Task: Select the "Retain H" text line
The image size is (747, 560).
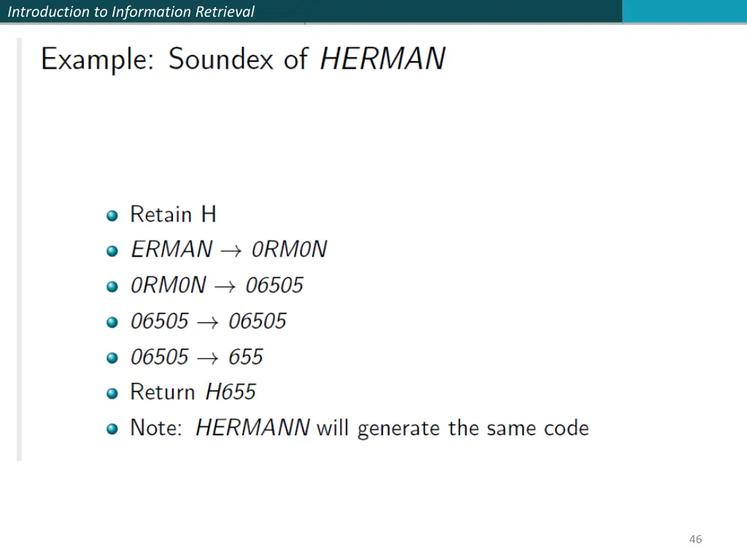Action: click(x=173, y=214)
